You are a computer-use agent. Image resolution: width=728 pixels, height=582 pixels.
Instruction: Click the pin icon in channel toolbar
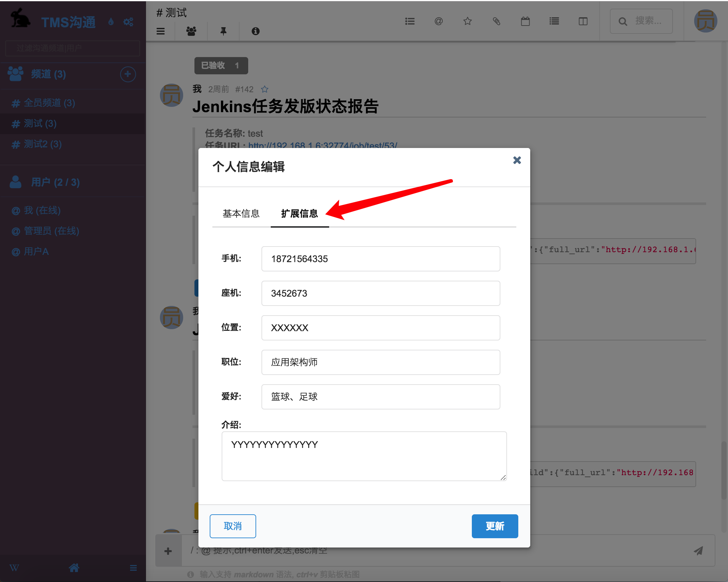tap(223, 31)
